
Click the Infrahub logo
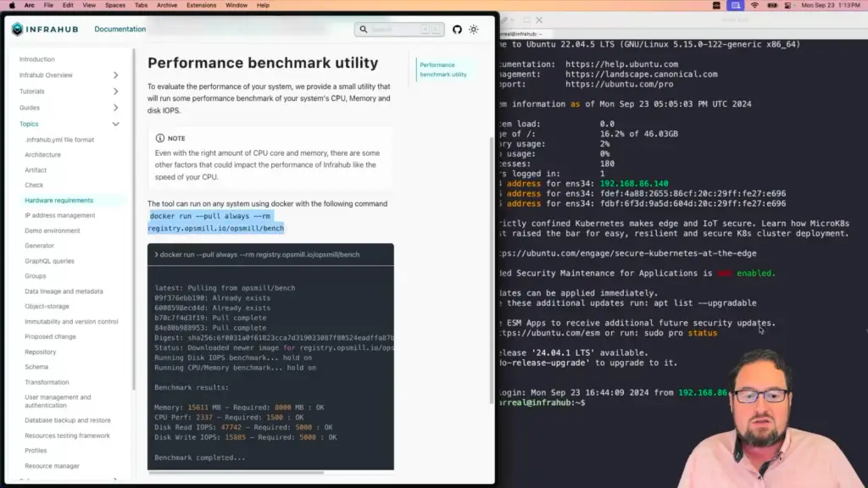(x=45, y=29)
